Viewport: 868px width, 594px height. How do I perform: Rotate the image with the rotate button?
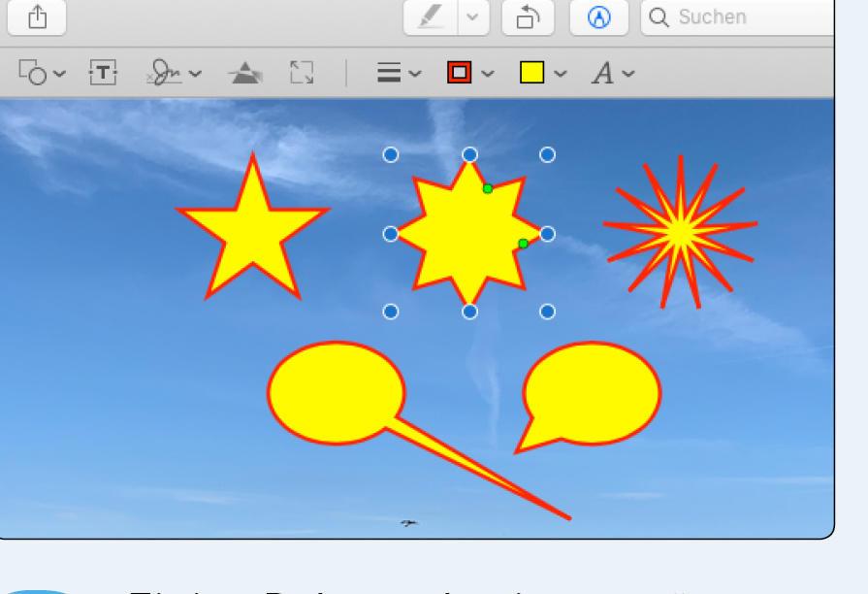tap(528, 16)
